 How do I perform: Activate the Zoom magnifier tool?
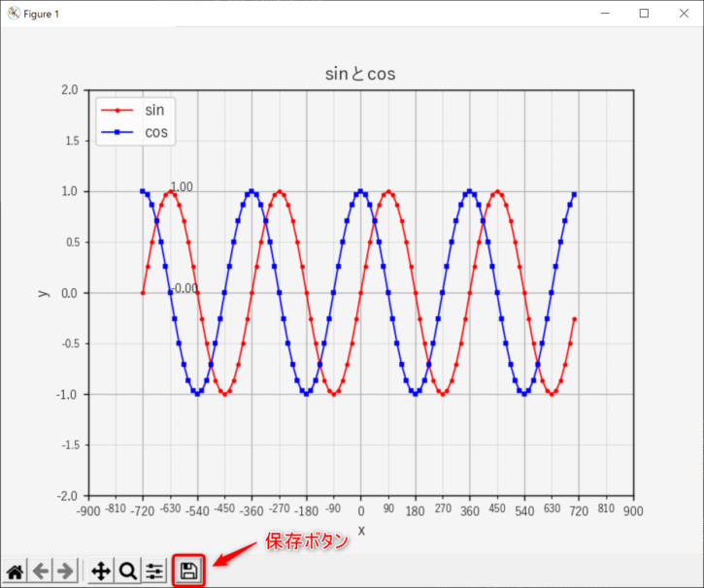[x=127, y=572]
